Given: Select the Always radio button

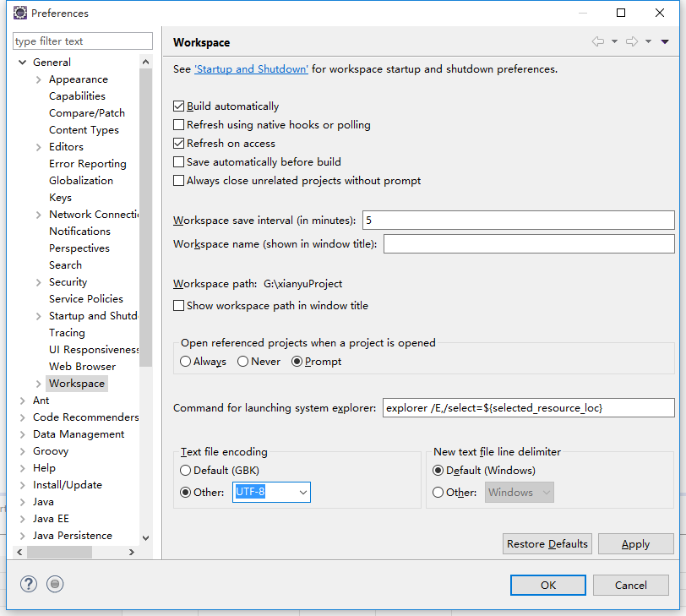Looking at the screenshot, I should (x=186, y=362).
